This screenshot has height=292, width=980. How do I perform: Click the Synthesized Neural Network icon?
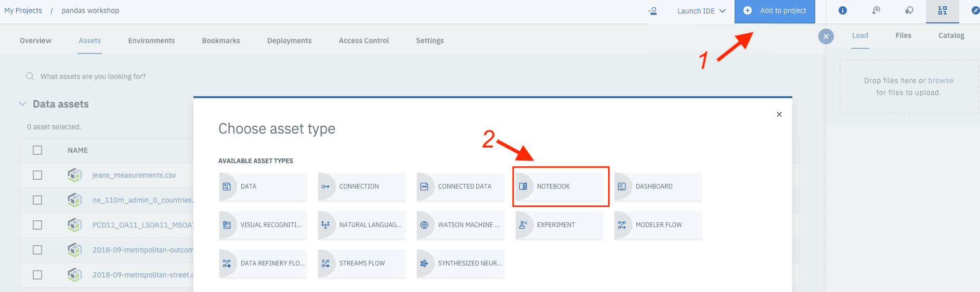424,263
